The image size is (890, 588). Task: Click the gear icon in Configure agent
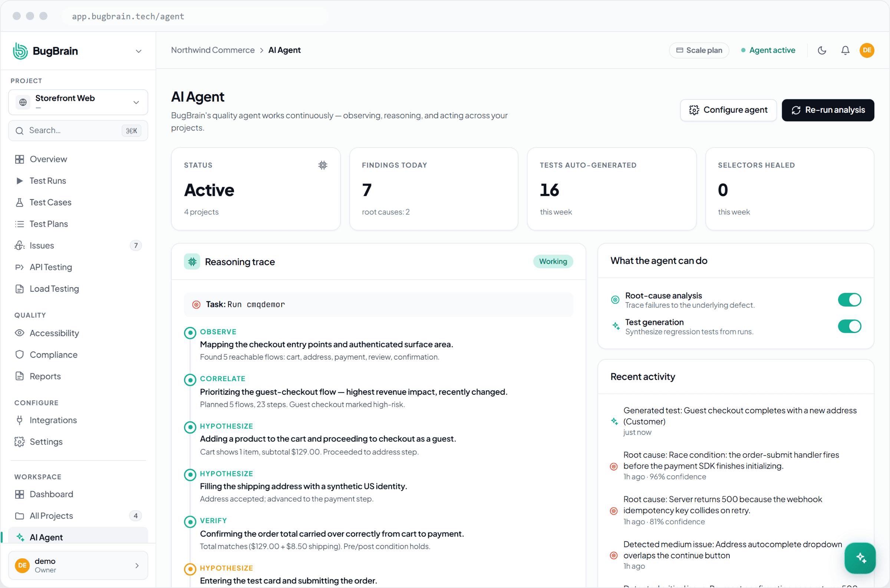coord(693,110)
